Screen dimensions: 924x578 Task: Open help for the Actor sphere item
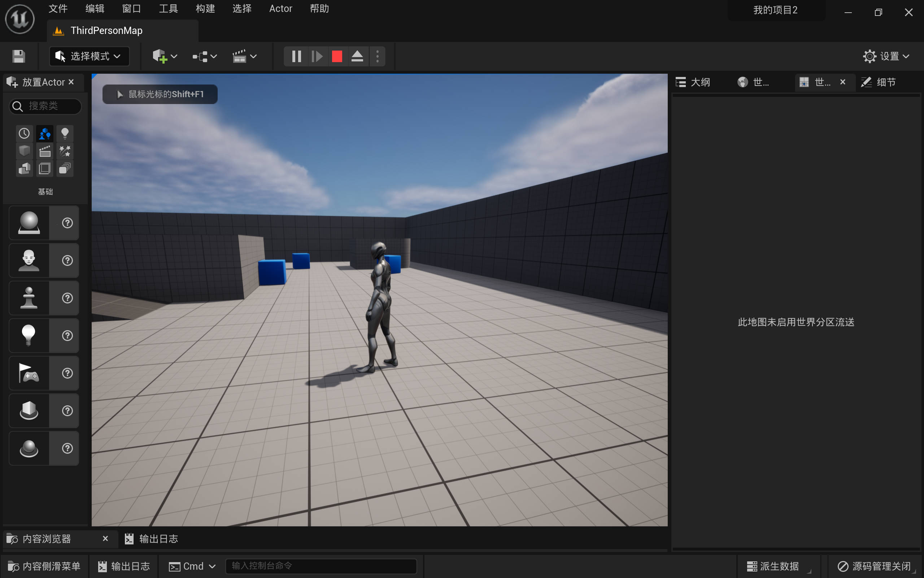tap(67, 223)
